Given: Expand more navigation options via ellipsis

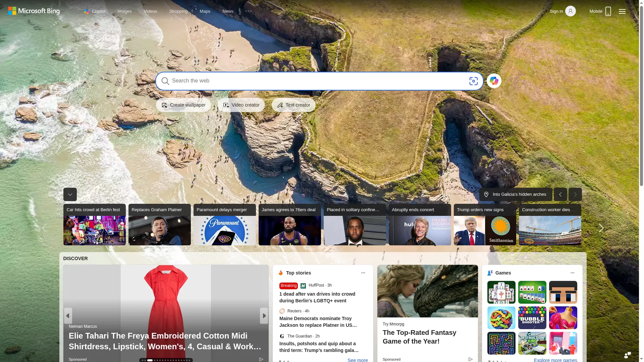Looking at the screenshot, I should click(x=249, y=11).
